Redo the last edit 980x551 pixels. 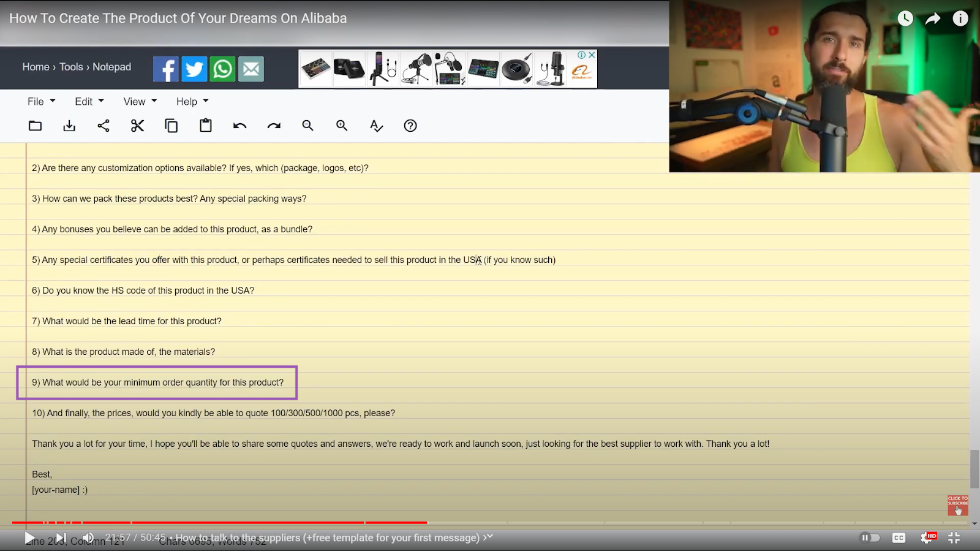pyautogui.click(x=274, y=126)
